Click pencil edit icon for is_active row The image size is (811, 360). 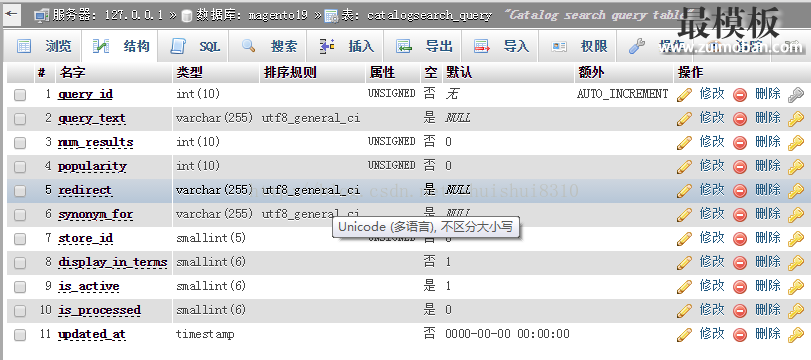pyautogui.click(x=684, y=287)
